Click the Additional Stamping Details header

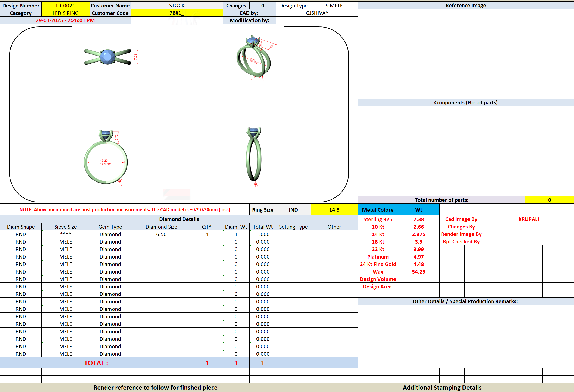(x=442, y=388)
